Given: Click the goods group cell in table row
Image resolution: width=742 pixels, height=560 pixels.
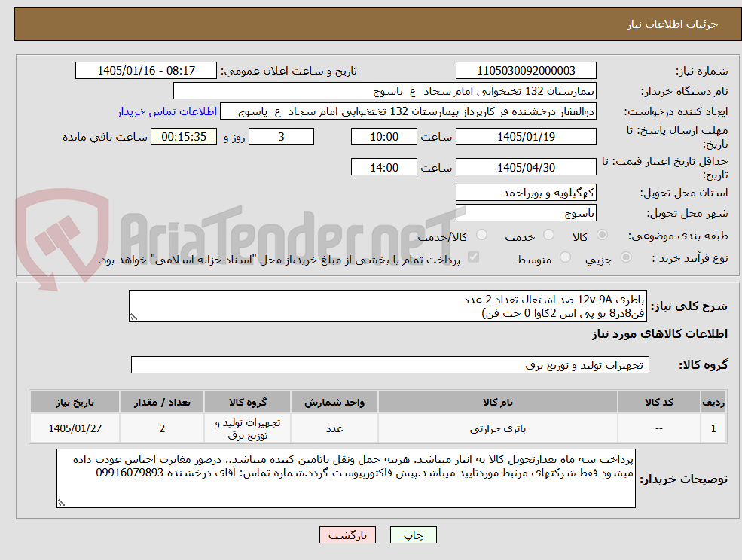Looking at the screenshot, I should coord(248,428).
